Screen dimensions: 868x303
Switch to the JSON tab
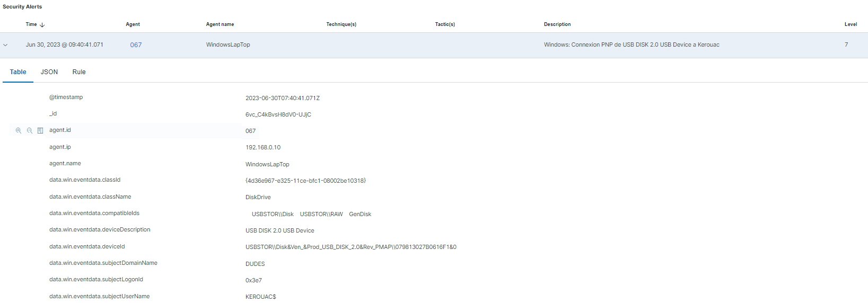(x=49, y=72)
